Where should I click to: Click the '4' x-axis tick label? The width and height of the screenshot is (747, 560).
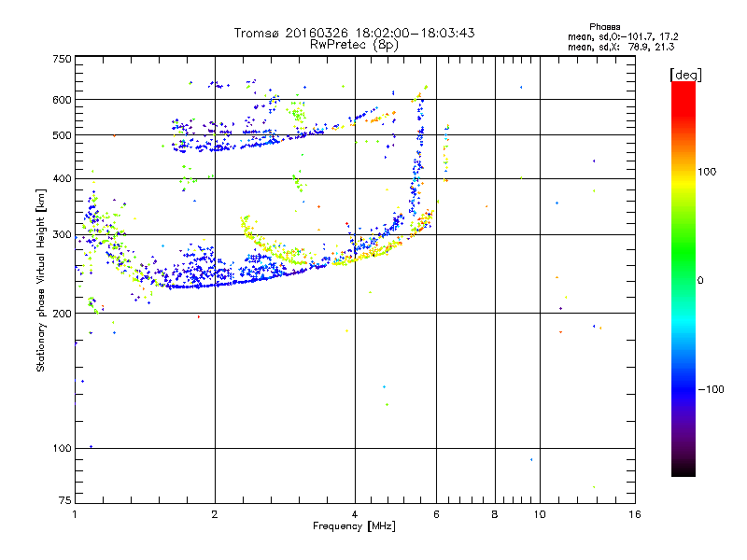[355, 514]
